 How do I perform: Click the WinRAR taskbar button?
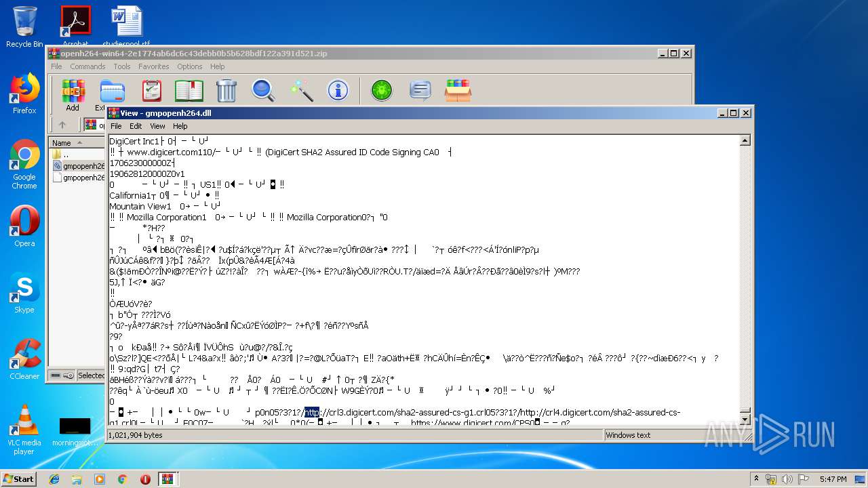pyautogui.click(x=168, y=479)
